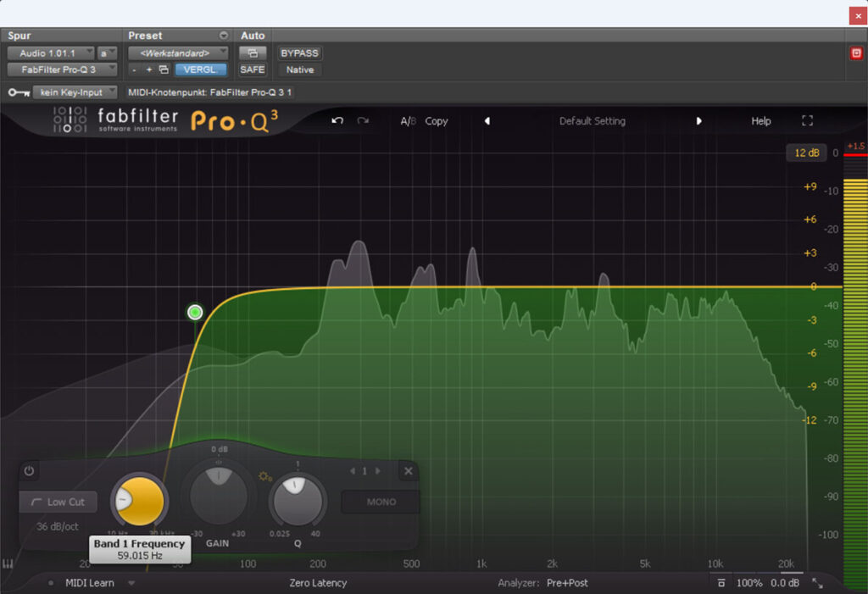This screenshot has height=594, width=868.
Task: Select the green band 1 EQ node
Action: [195, 312]
